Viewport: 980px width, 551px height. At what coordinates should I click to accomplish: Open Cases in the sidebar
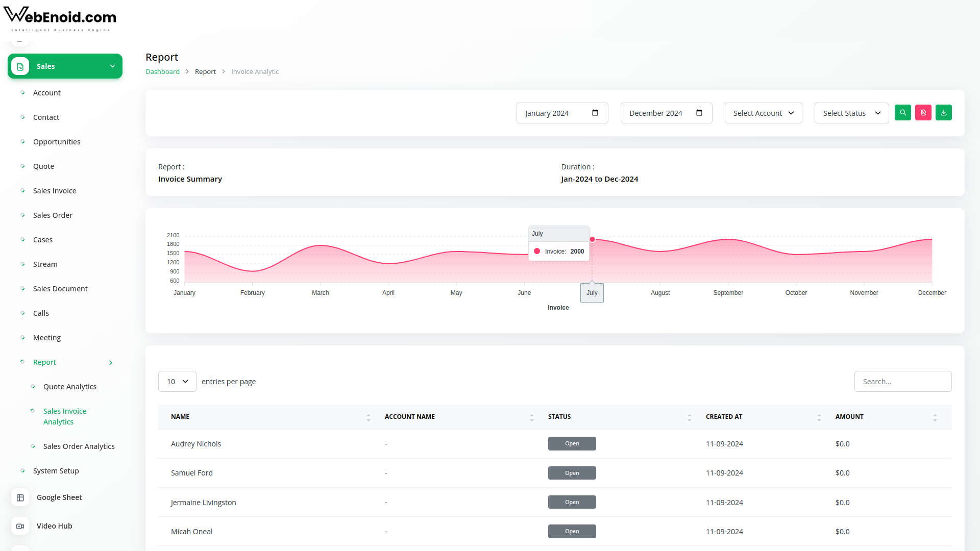click(x=43, y=240)
